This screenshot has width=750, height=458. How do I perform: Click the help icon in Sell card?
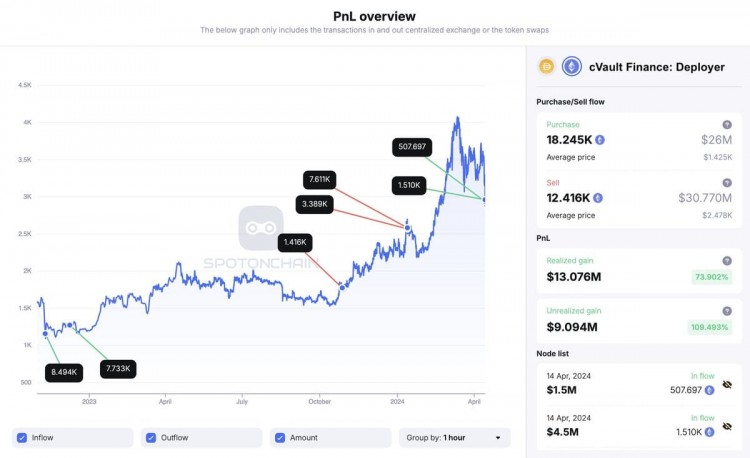pyautogui.click(x=727, y=183)
